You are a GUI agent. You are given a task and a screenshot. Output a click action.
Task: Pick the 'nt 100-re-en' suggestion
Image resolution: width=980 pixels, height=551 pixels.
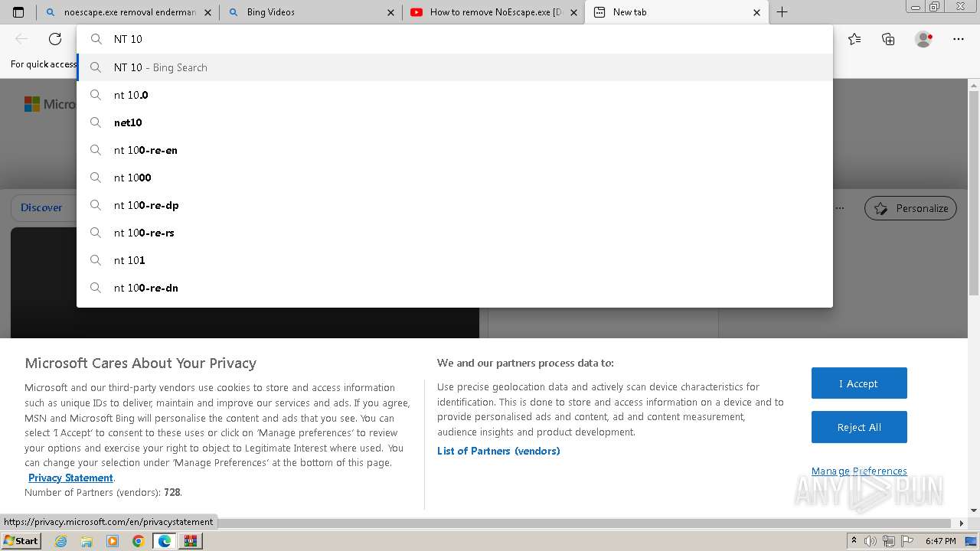coord(455,150)
